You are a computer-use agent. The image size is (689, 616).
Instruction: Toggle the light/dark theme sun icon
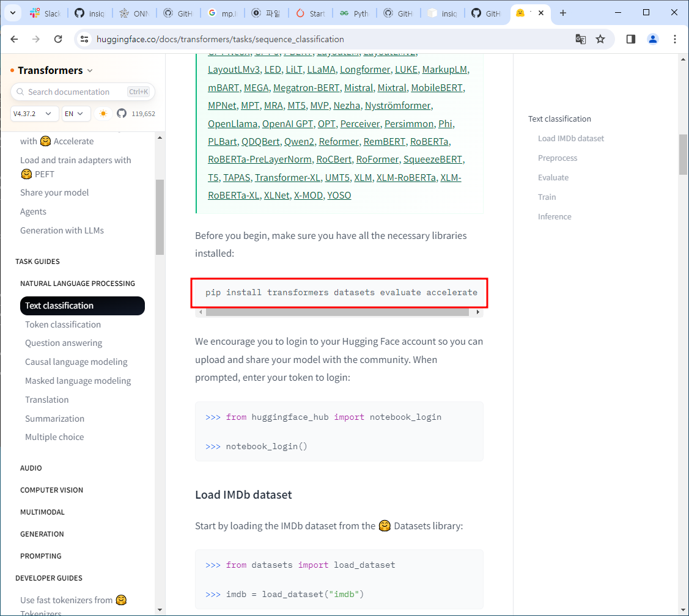coord(103,113)
